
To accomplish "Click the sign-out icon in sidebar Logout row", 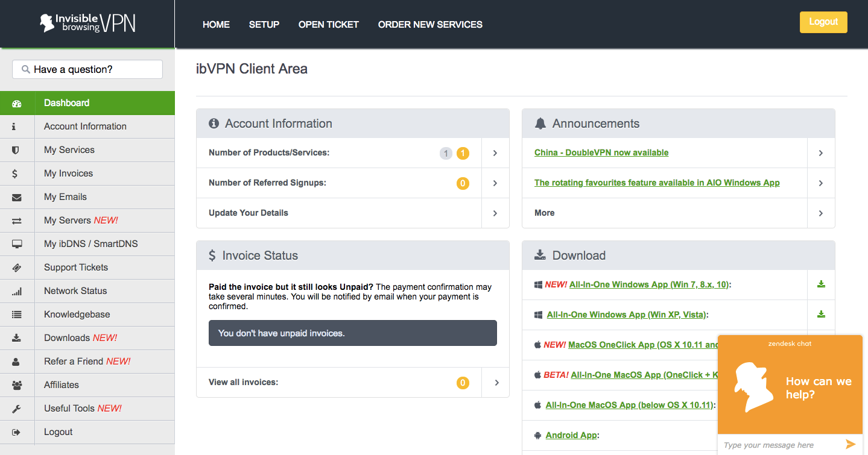I will [16, 432].
